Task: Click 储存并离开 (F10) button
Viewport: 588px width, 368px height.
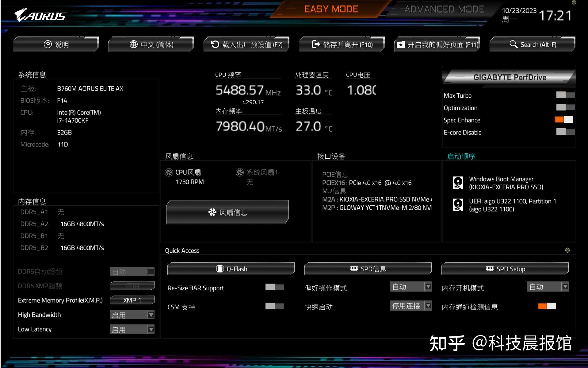Action: point(342,45)
